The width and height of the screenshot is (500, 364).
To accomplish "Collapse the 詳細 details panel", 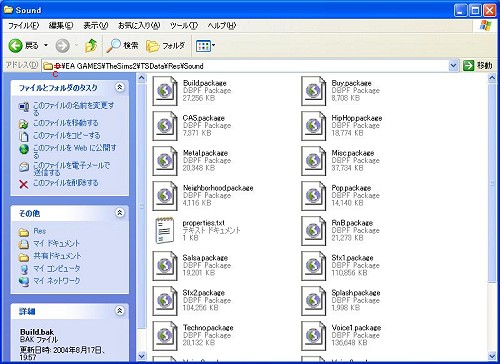I will coord(119,311).
